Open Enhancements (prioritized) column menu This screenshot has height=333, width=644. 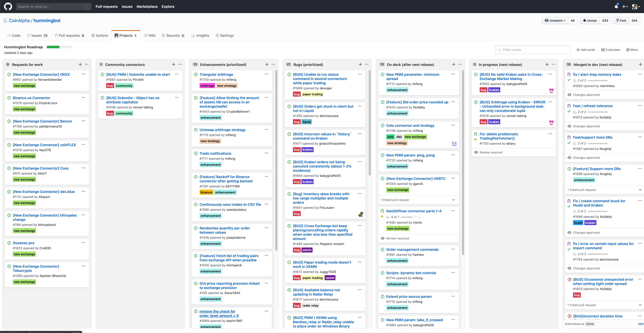(x=274, y=65)
